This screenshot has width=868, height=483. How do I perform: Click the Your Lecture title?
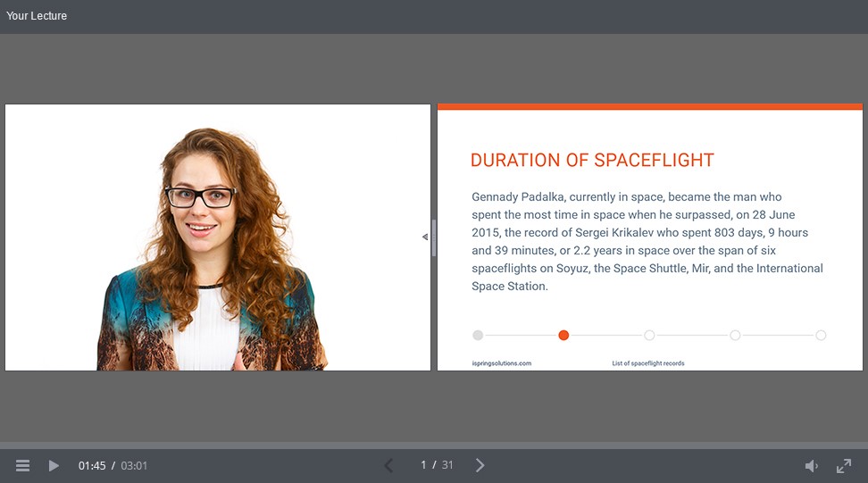pos(37,16)
